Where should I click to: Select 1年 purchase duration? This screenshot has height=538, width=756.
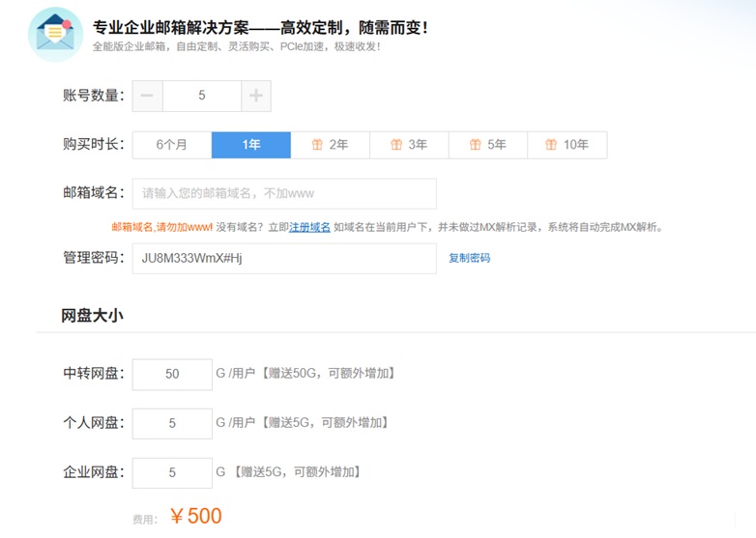(251, 145)
